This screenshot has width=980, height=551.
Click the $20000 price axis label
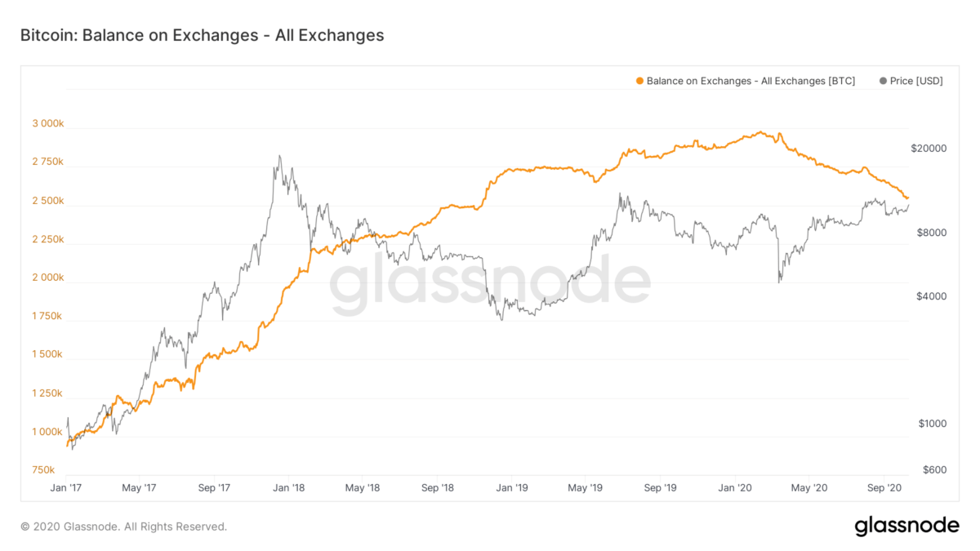pyautogui.click(x=929, y=149)
